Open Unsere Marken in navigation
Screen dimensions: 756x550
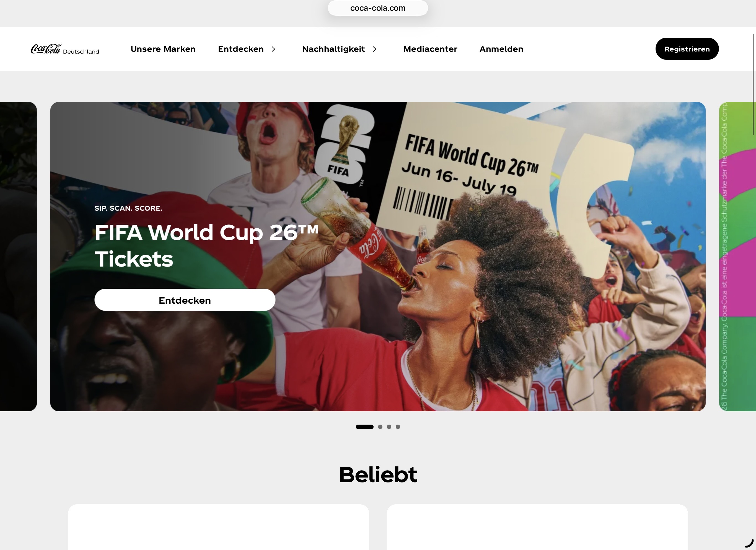(x=163, y=49)
